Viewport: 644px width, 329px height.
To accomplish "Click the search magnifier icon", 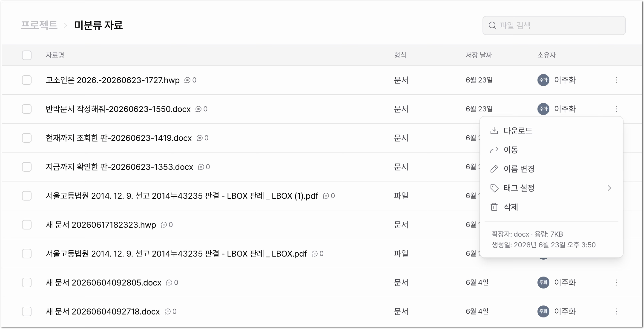I will (x=492, y=25).
